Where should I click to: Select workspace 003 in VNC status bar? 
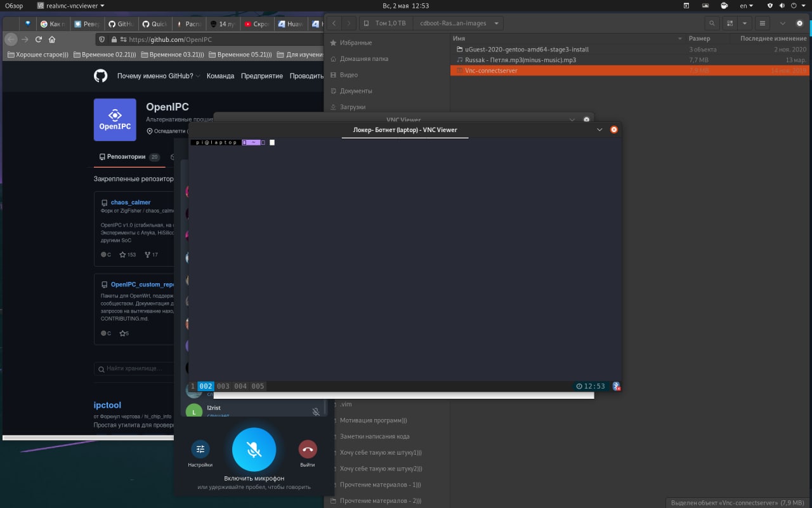tap(223, 386)
